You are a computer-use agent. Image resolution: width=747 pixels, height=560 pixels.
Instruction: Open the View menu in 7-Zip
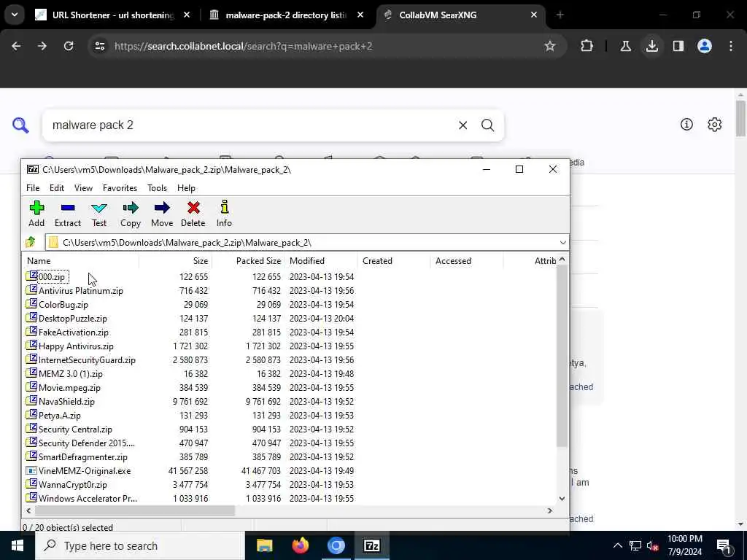point(83,188)
